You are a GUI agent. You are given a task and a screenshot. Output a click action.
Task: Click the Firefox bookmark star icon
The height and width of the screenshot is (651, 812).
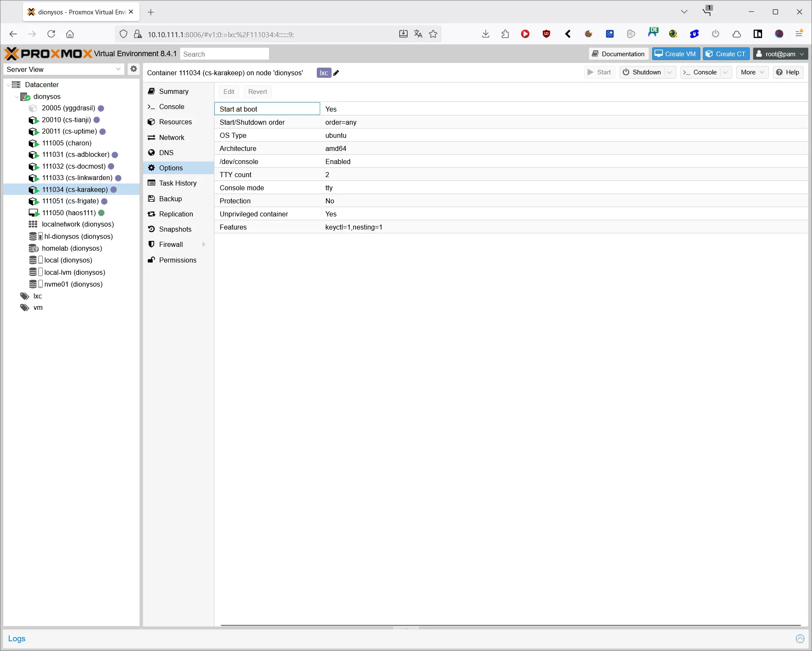tap(433, 34)
